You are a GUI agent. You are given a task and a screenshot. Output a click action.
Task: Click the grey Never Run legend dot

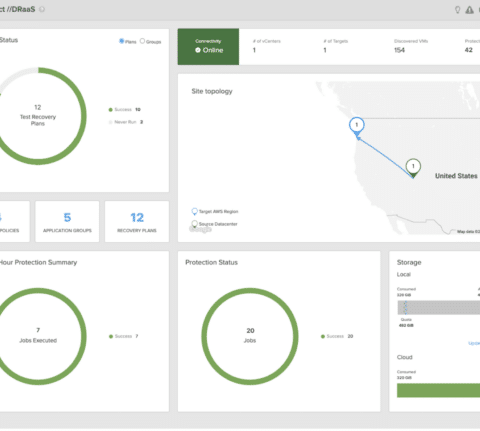110,122
